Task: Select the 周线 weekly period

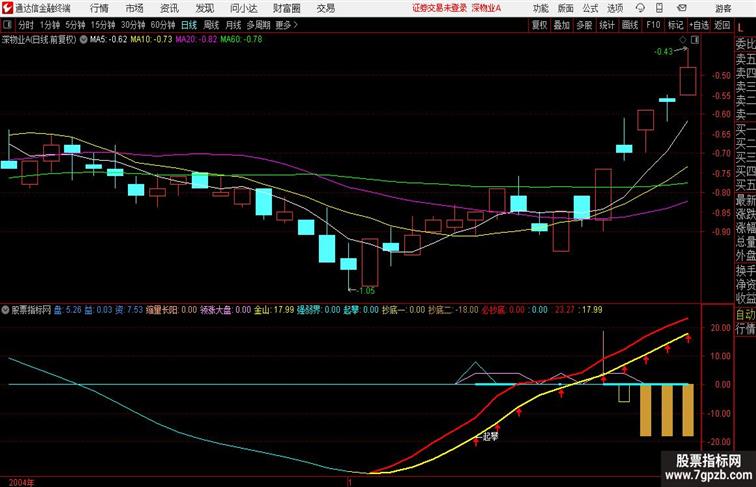Action: pyautogui.click(x=211, y=25)
